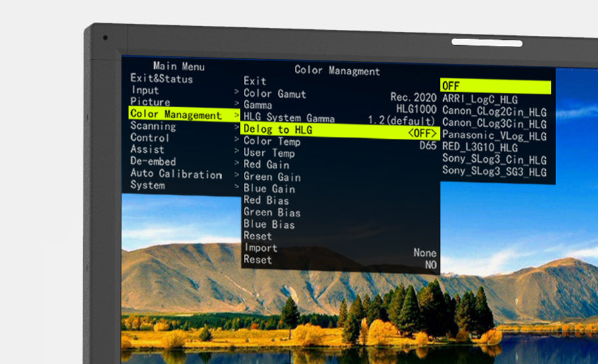Viewport: 598px width, 364px height.
Task: Choose ARRI_LogC_HLG from the list
Action: [x=480, y=99]
